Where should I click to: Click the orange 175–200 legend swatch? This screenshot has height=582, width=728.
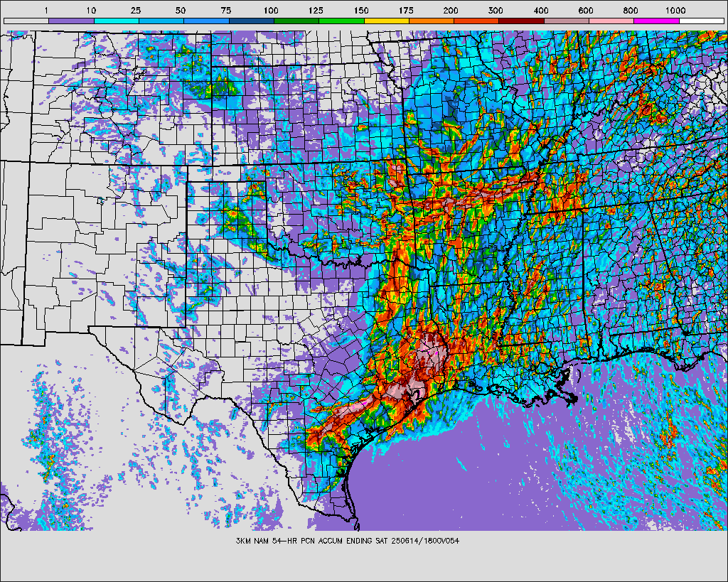(432, 21)
